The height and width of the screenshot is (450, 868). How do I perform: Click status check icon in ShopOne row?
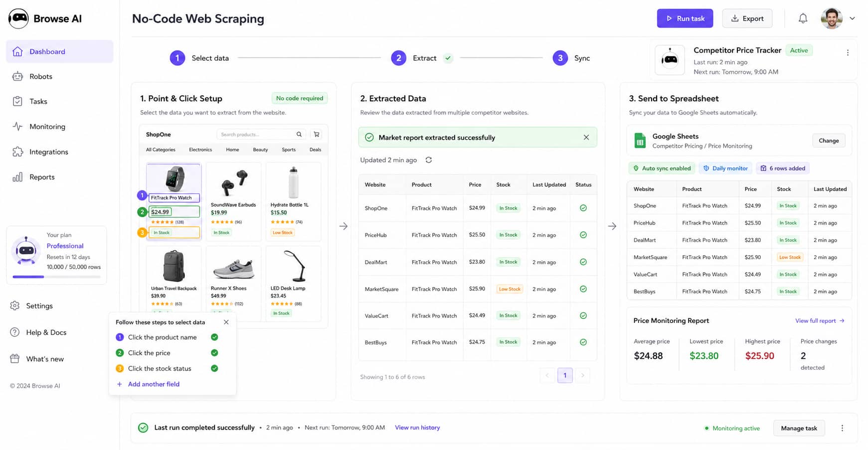(x=583, y=208)
